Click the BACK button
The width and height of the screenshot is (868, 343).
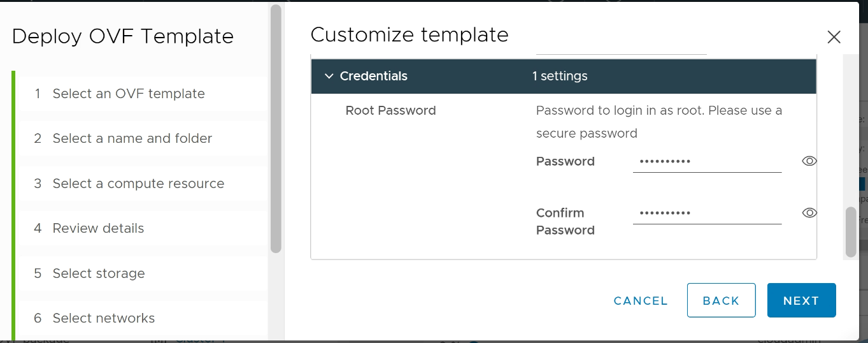tap(721, 301)
